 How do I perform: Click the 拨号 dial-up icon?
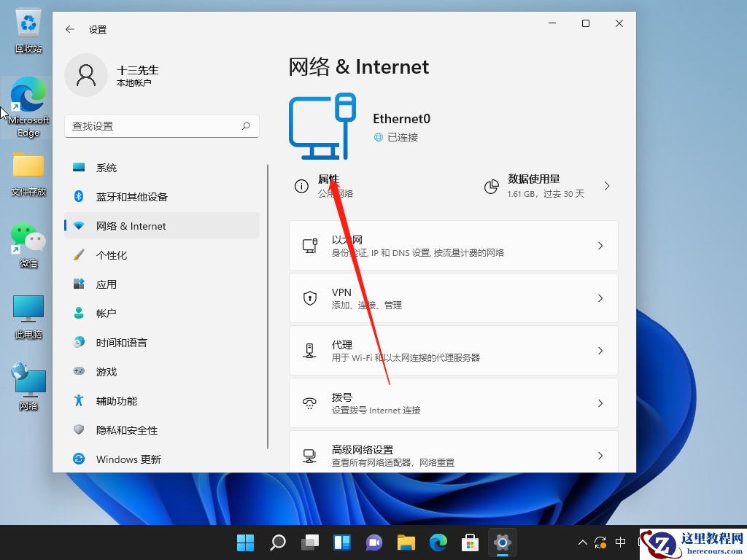(308, 403)
